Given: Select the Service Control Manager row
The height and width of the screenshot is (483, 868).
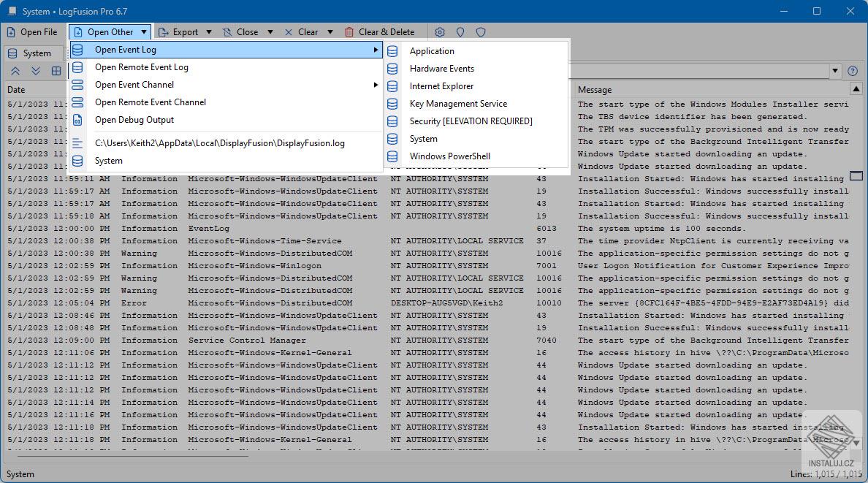Looking at the screenshot, I should 428,341.
